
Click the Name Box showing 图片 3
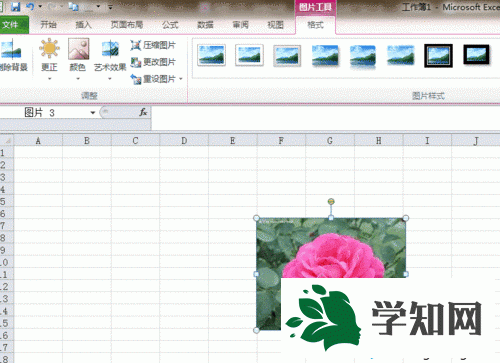pyautogui.click(x=45, y=113)
